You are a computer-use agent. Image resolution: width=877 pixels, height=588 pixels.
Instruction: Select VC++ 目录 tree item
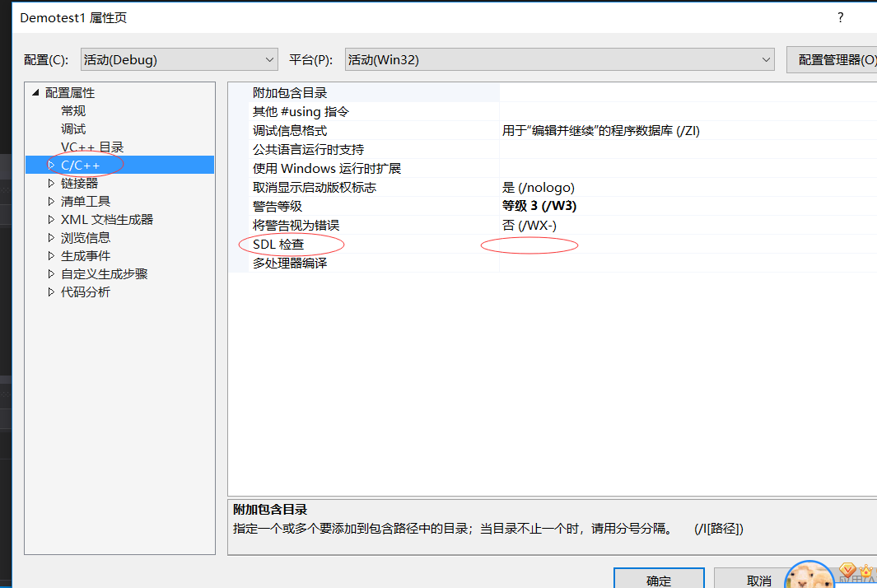pyautogui.click(x=92, y=147)
